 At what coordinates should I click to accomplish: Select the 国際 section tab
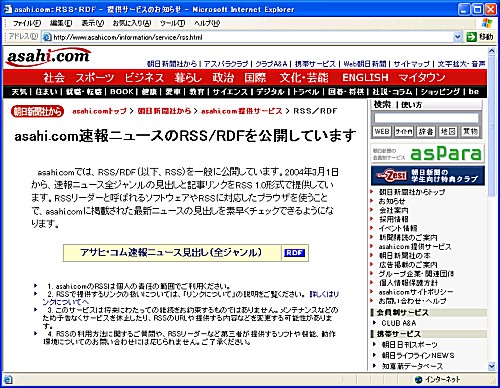coord(255,78)
